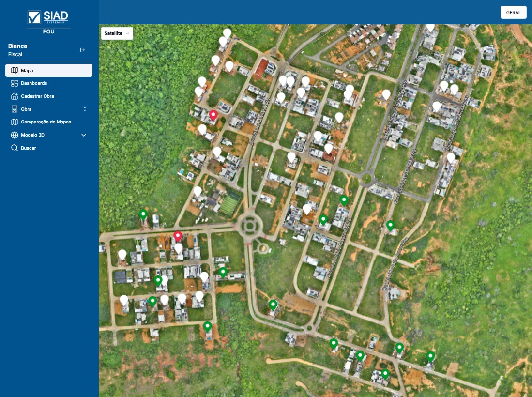The height and width of the screenshot is (397, 532).
Task: Click the Obra building icon
Action: click(15, 109)
